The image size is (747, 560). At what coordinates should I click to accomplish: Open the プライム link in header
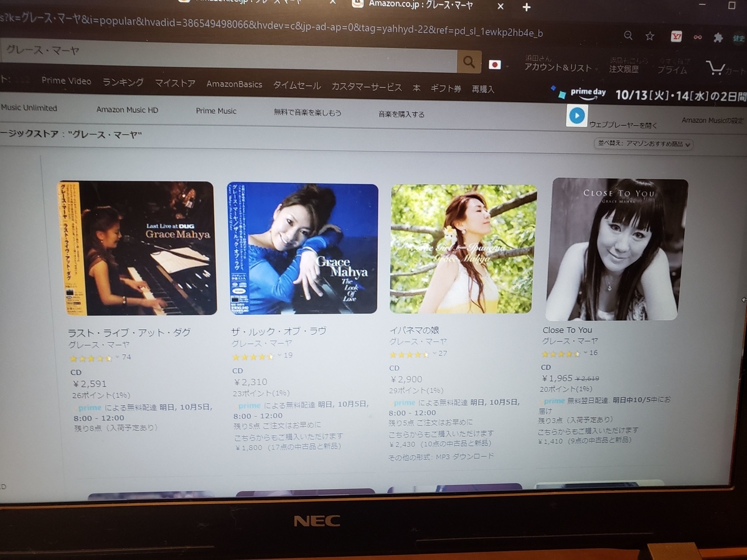tap(672, 70)
